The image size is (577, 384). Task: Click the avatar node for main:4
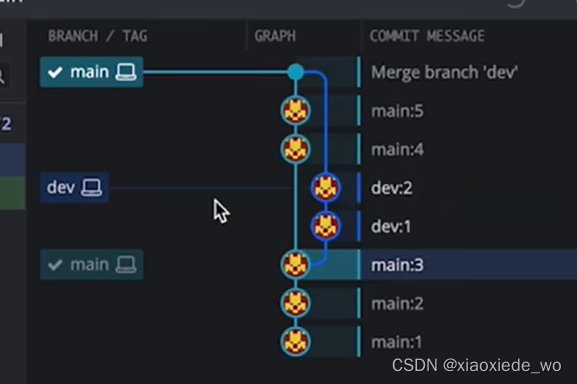[295, 149]
